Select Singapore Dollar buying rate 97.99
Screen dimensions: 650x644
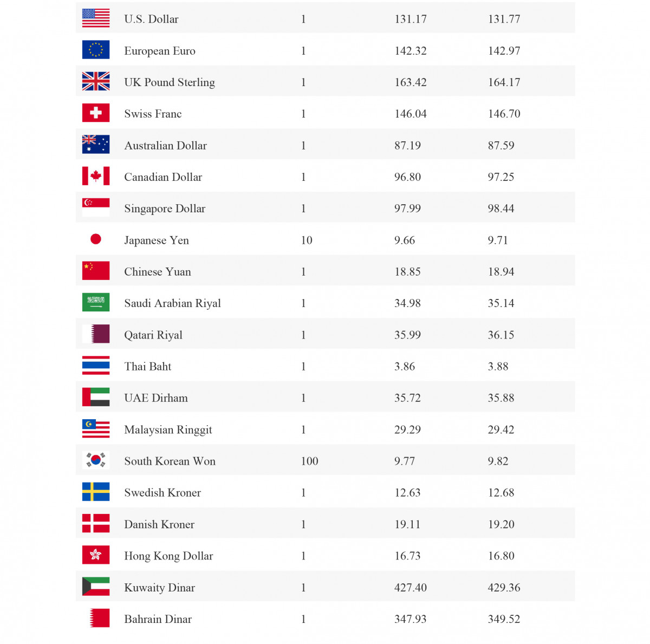pos(407,209)
